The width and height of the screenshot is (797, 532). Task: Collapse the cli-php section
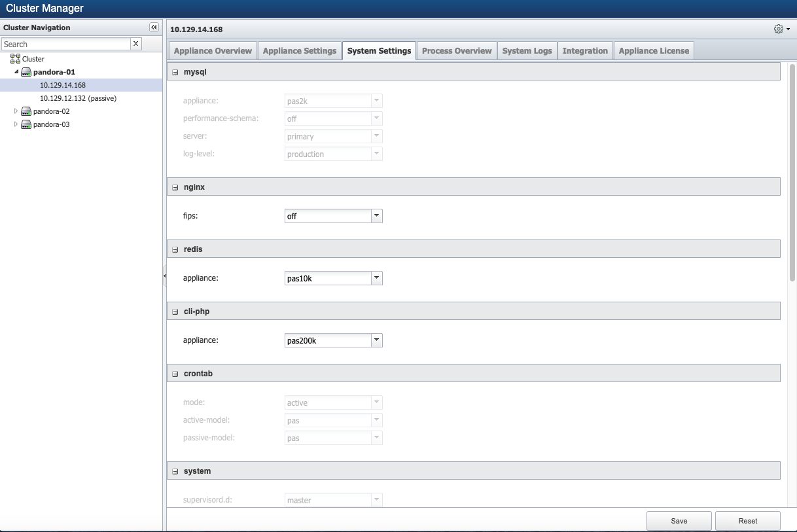tap(175, 311)
